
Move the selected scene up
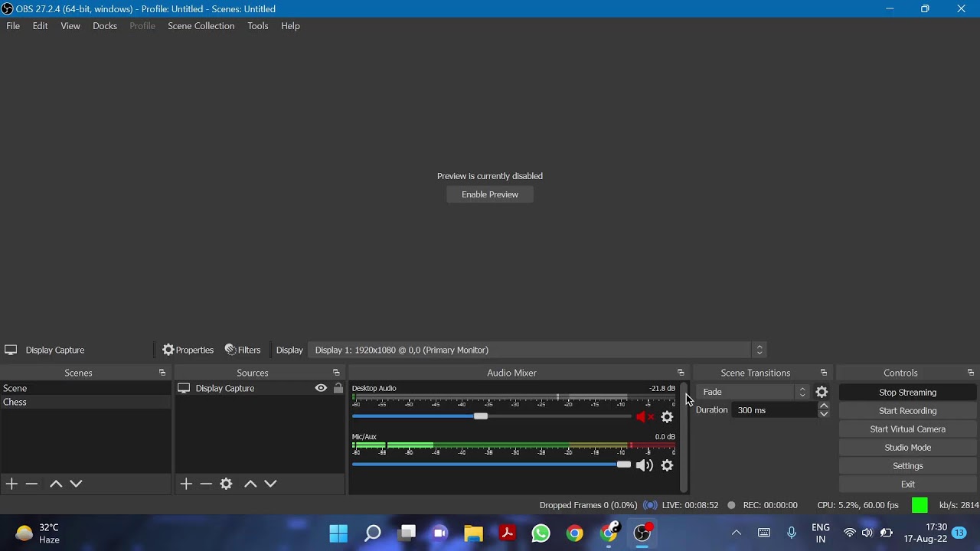coord(56,484)
